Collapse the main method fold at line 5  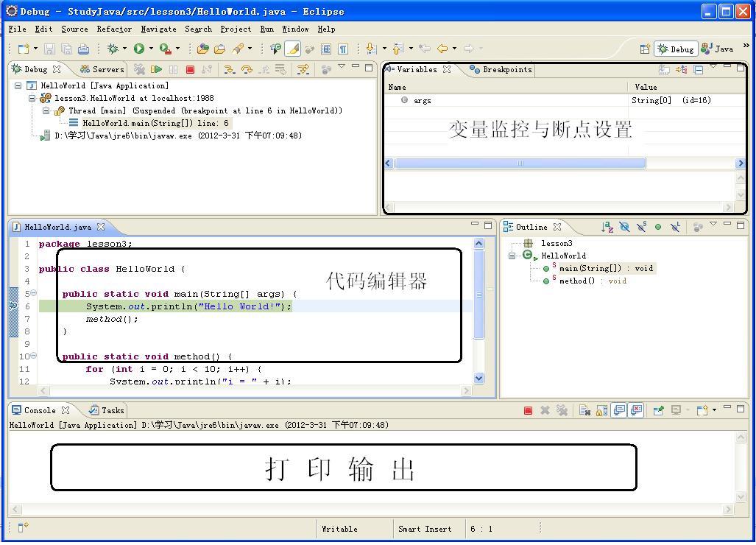pyautogui.click(x=33, y=293)
